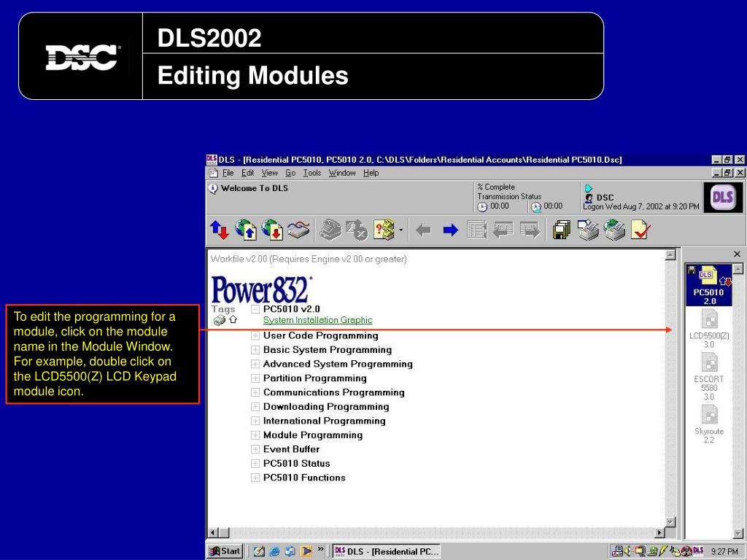Close the module window panel with X
Viewport: 747px width, 560px height.
(x=737, y=254)
